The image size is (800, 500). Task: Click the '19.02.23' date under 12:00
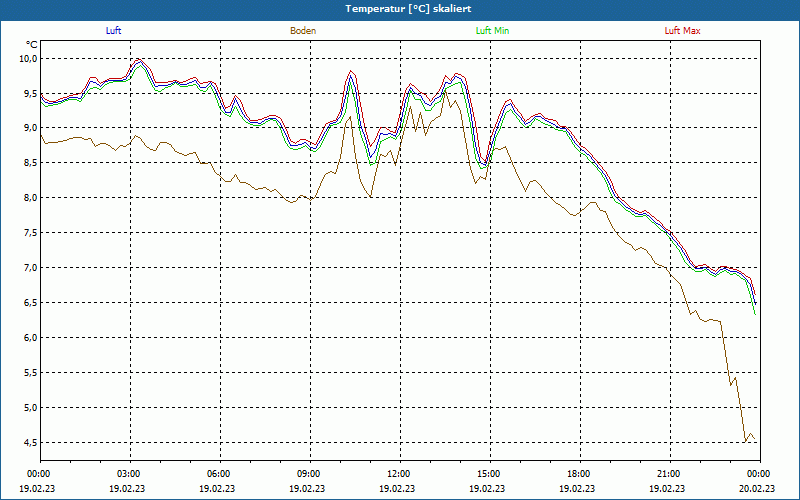(x=397, y=488)
